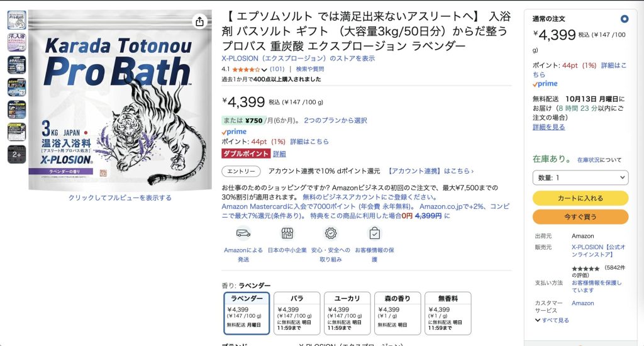Click the エントリー button
The width and height of the screenshot is (644, 346).
(241, 171)
